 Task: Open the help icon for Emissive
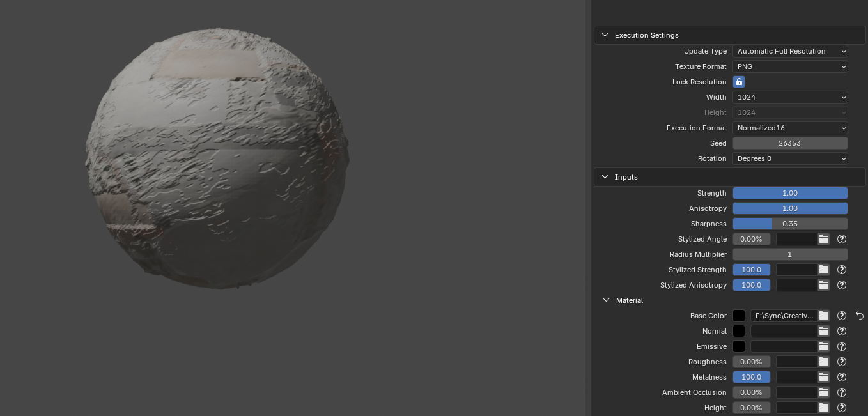(x=842, y=346)
